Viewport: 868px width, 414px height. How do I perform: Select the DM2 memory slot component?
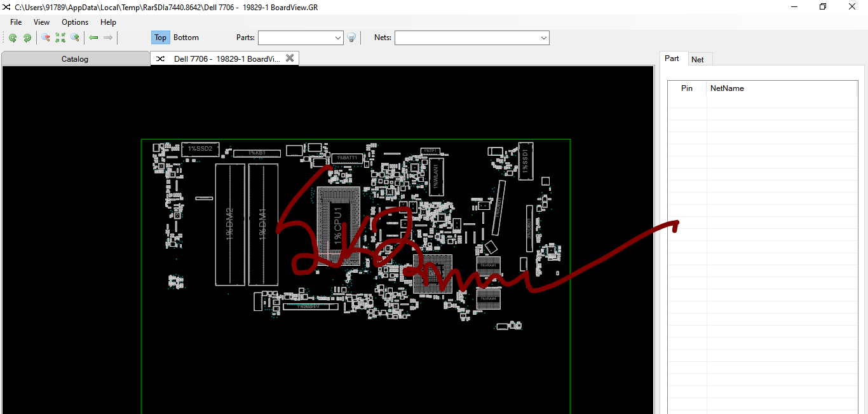[230, 224]
